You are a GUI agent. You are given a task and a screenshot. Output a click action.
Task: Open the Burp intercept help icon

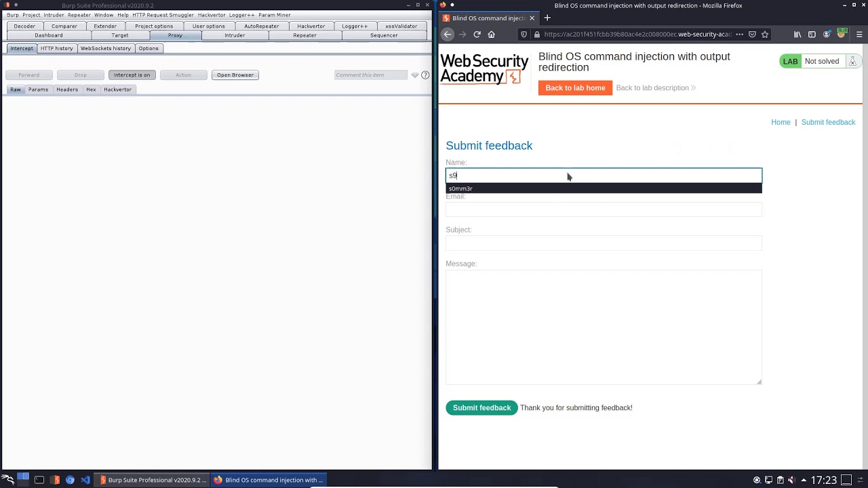[x=425, y=75]
